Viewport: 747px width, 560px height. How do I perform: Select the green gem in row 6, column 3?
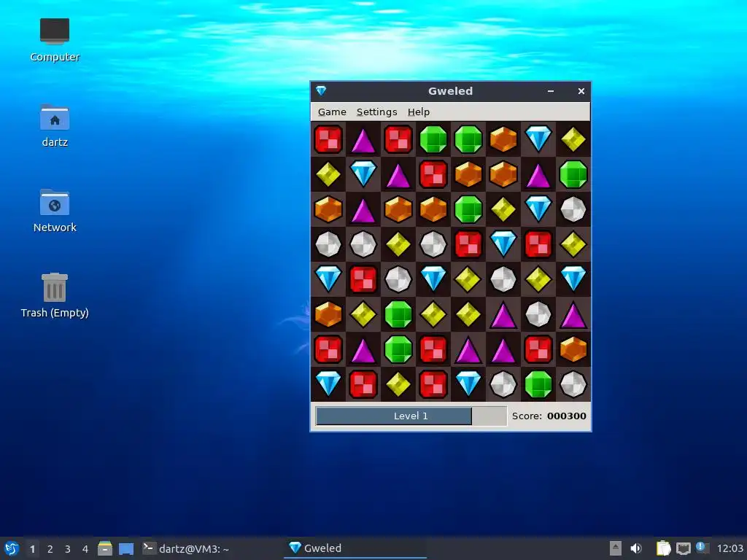tap(398, 314)
